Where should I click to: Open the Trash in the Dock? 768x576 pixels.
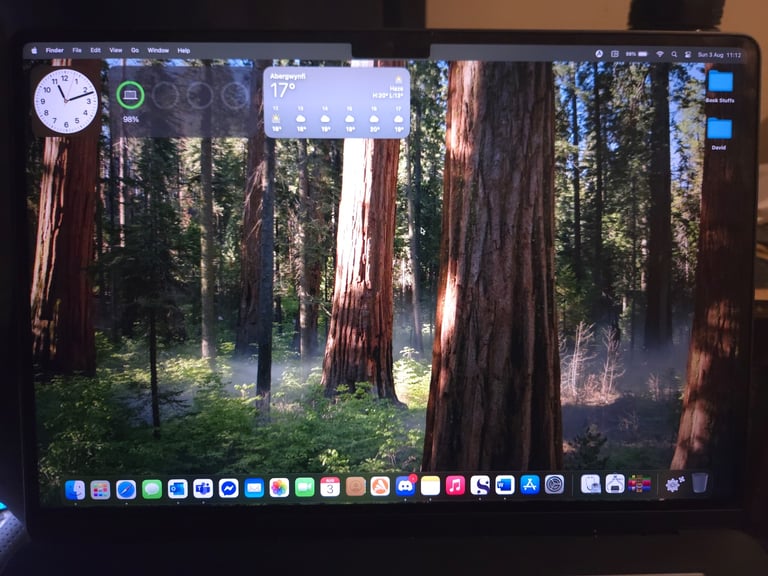pyautogui.click(x=700, y=483)
